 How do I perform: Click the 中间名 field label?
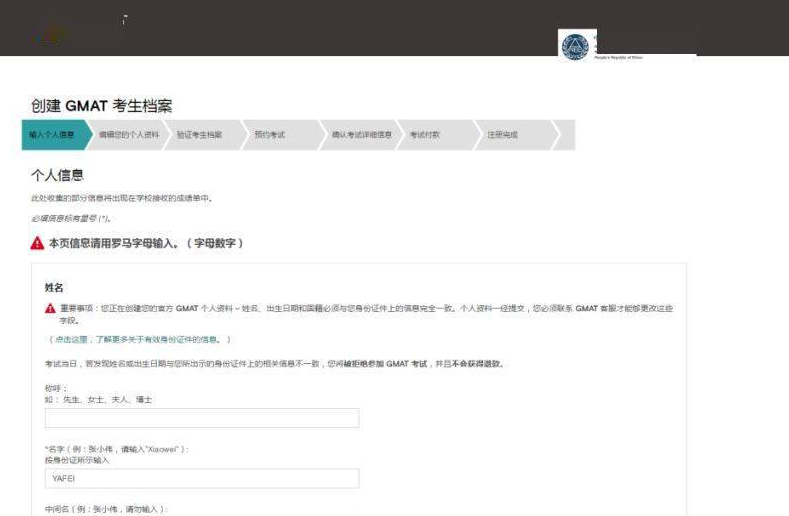[x=106, y=509]
